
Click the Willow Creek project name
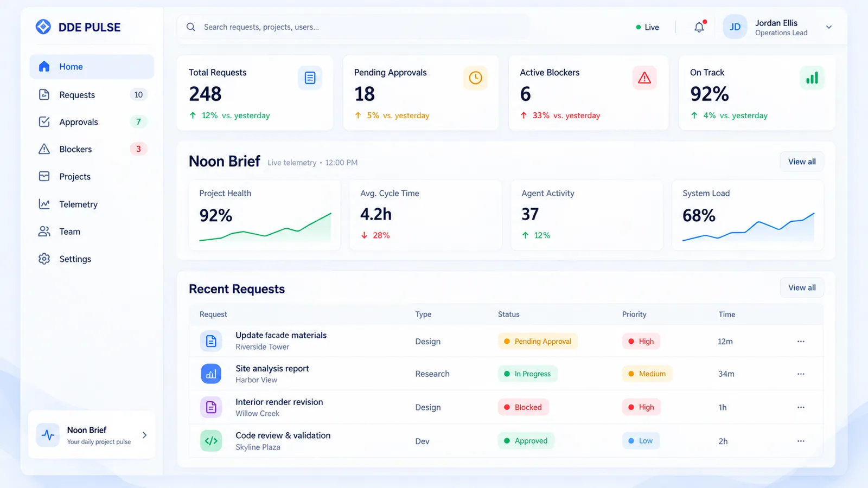click(257, 414)
